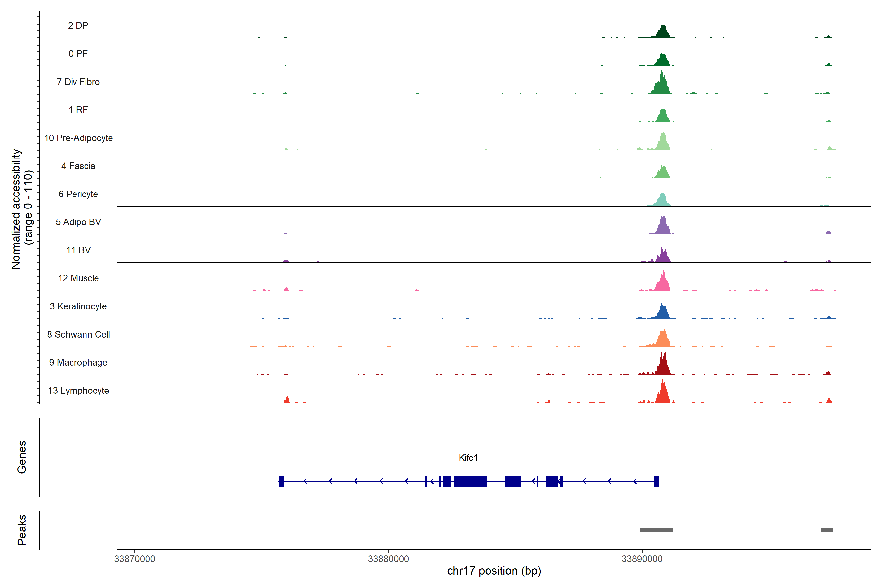Click the 9 Macrophage track label
This screenshot has width=882, height=588.
78,362
